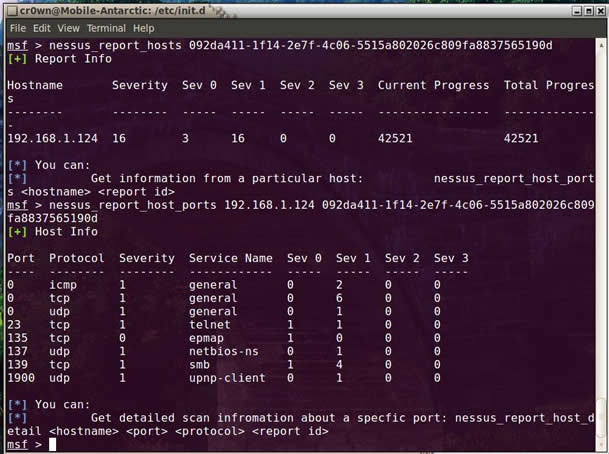Click the hostname 192.168.1.124 in report
The width and height of the screenshot is (609, 454).
tap(52, 138)
